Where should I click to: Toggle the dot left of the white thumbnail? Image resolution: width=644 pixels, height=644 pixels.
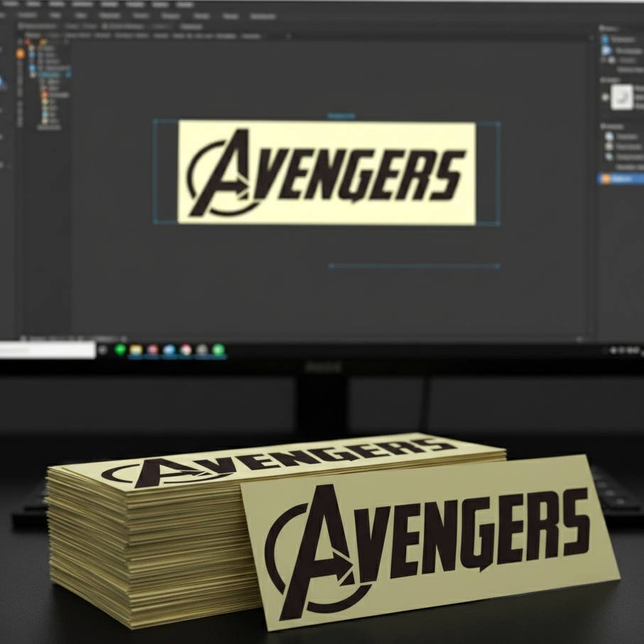point(605,97)
